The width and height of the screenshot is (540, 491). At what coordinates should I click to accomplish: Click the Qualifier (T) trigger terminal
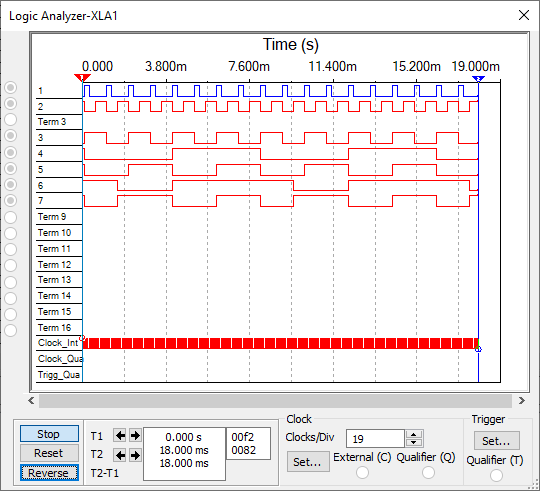(x=496, y=476)
